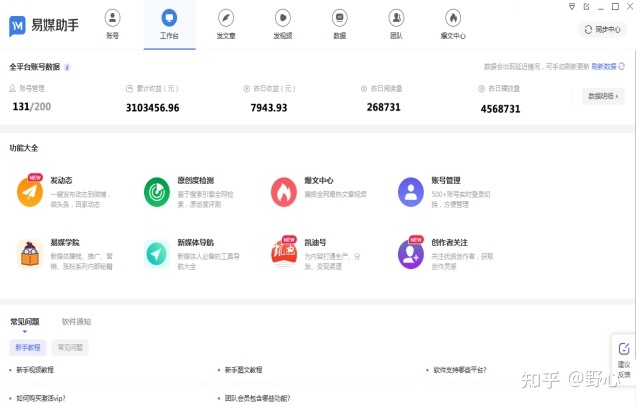Select the 新手教程 filter button
This screenshot has height=405, width=637.
click(28, 348)
